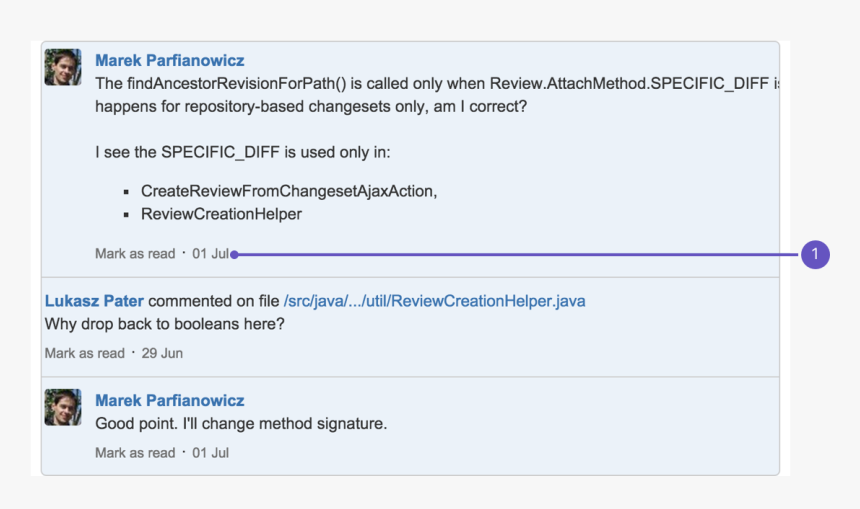Click the dot at the annotation line's start
This screenshot has width=860, height=509.
pos(234,255)
